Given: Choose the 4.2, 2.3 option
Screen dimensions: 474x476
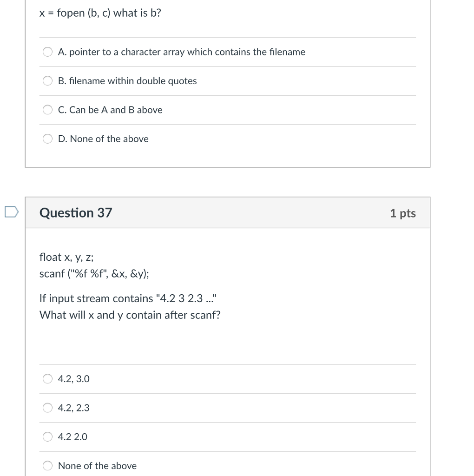Looking at the screenshot, I should click(47, 408).
